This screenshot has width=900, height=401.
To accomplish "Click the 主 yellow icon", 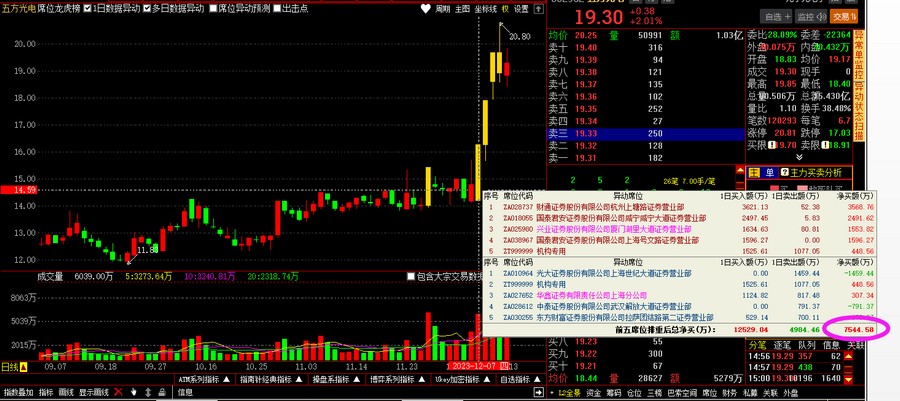I will click(754, 172).
